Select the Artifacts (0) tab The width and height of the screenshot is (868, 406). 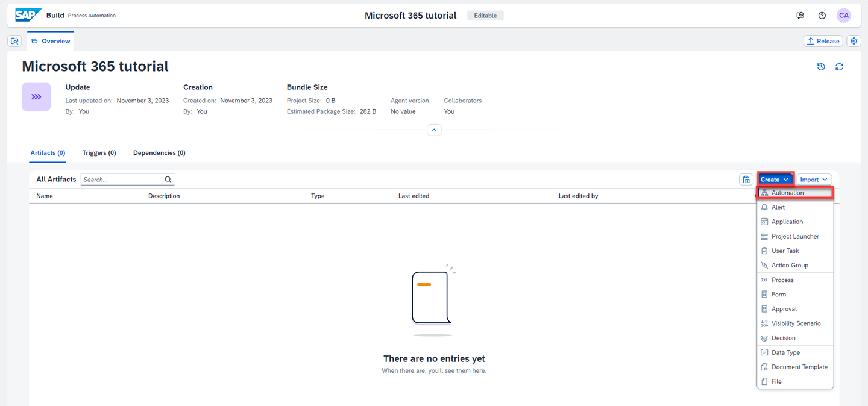(48, 153)
